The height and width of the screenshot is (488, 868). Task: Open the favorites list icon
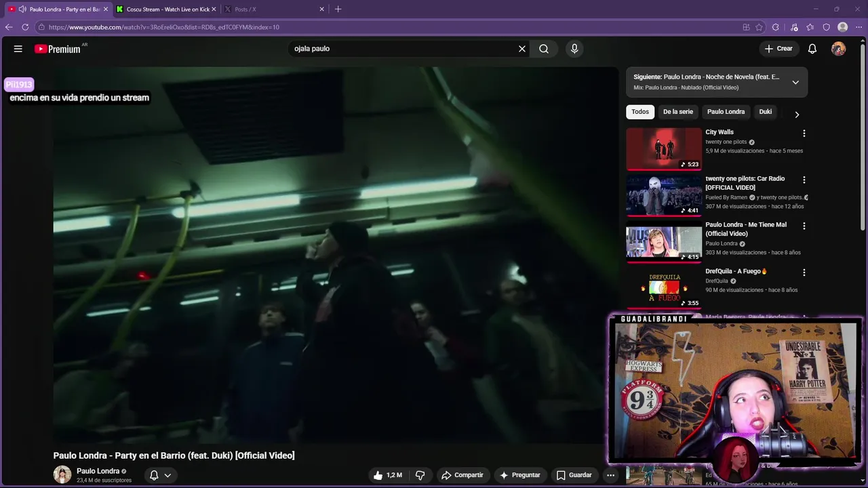tap(810, 27)
